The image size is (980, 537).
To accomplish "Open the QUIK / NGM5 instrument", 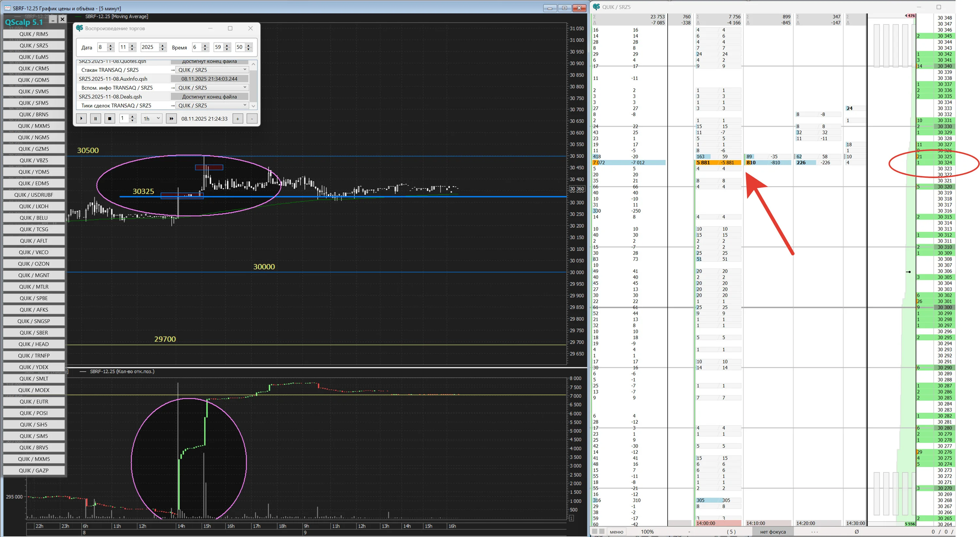I will [x=34, y=137].
